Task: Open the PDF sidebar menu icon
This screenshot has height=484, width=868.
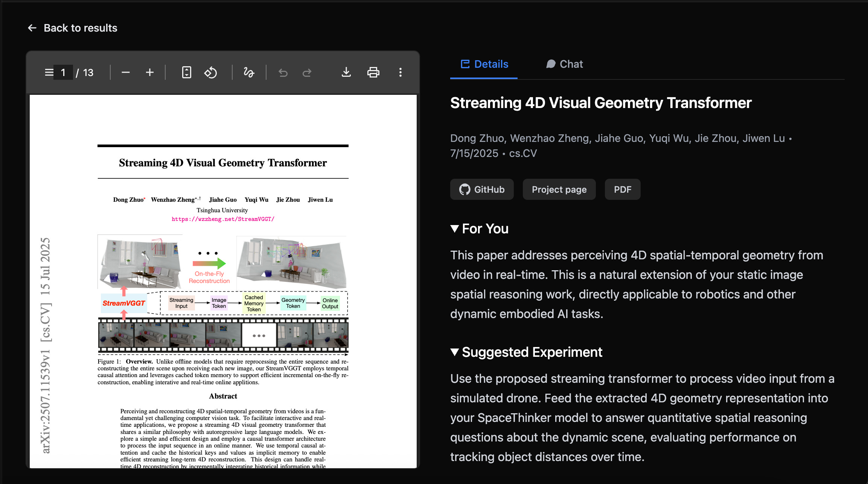Action: (49, 72)
